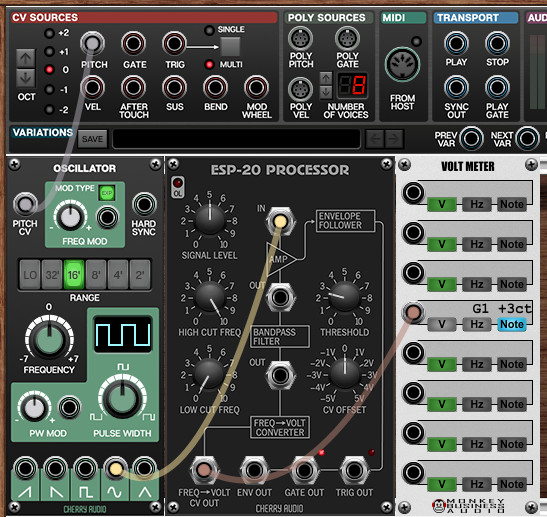
Task: Click the oscillator FREQUENCY knob
Action: [x=49, y=339]
